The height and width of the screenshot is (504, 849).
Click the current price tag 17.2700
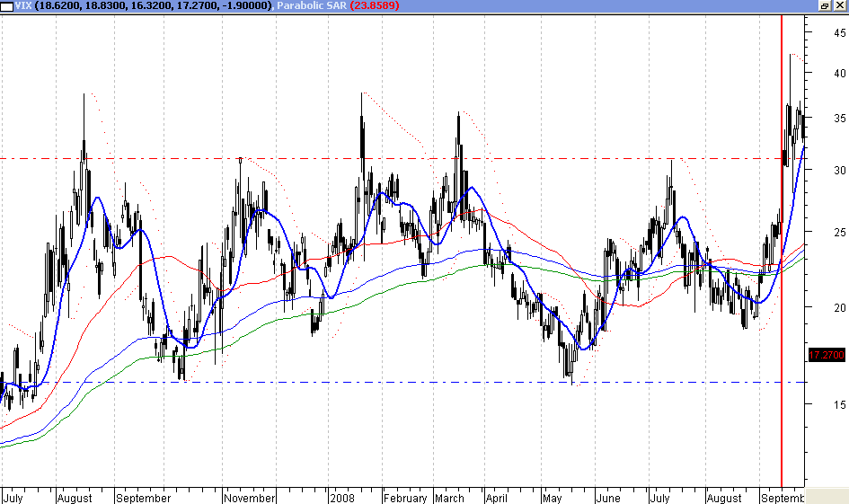(827, 355)
